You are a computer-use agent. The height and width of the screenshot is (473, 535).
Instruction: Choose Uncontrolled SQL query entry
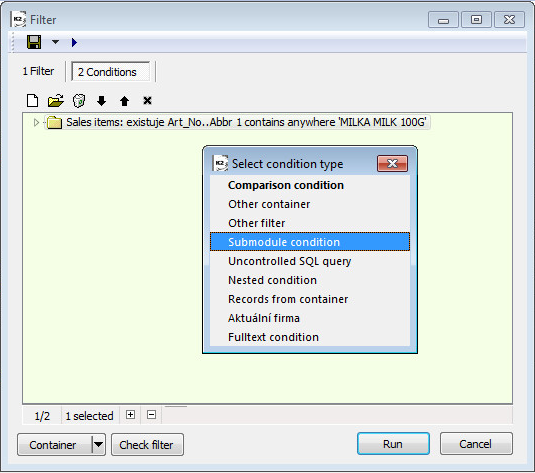(x=310, y=261)
